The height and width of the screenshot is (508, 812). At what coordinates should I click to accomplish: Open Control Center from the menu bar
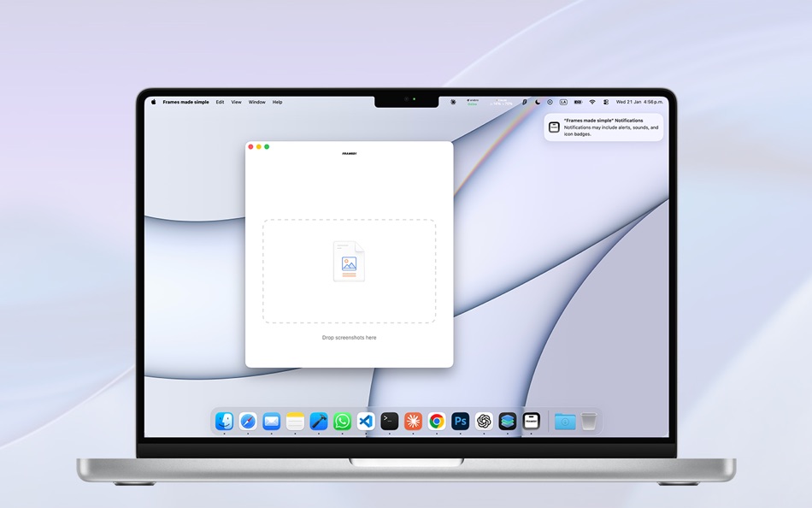pos(605,102)
